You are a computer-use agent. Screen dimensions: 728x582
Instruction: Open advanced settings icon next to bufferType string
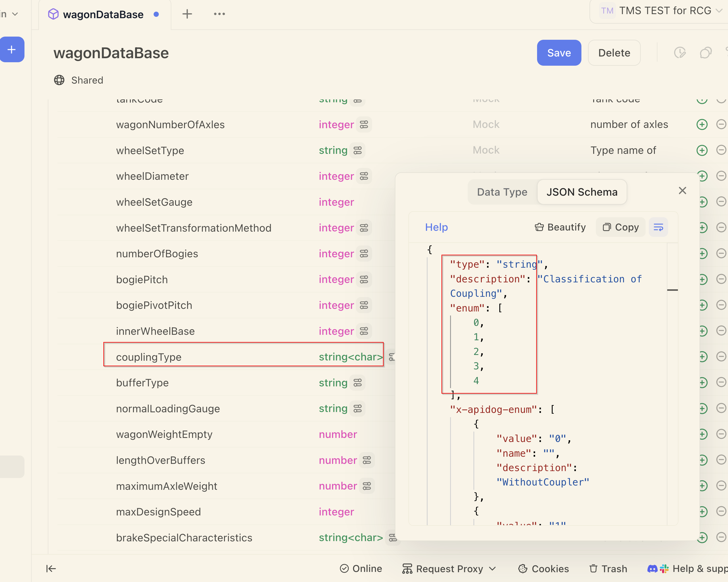pyautogui.click(x=358, y=383)
